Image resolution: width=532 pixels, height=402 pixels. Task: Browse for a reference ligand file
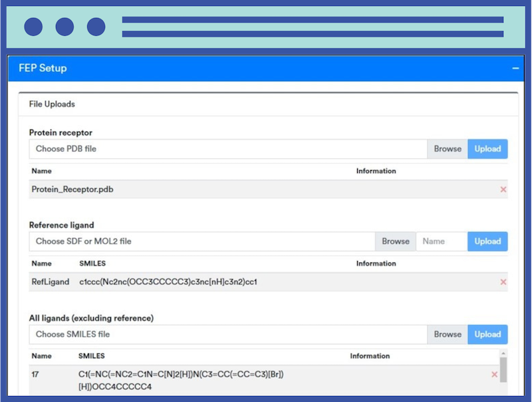click(x=396, y=241)
